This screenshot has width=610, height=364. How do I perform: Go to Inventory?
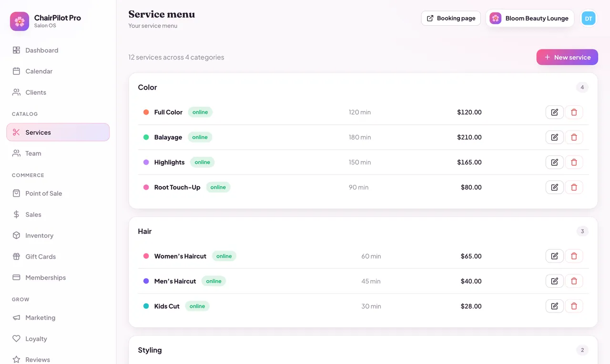coord(58,235)
